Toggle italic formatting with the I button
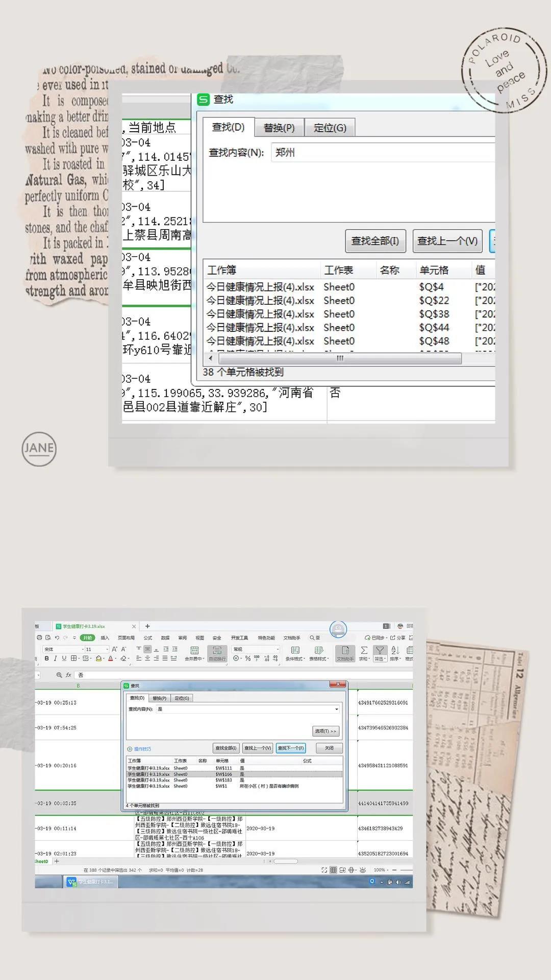 (x=55, y=658)
